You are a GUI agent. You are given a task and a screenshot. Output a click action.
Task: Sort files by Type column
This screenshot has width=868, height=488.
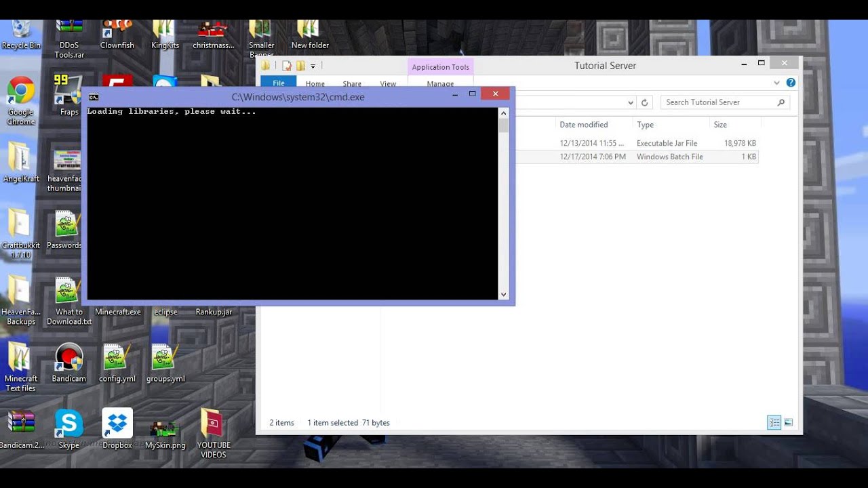pyautogui.click(x=646, y=125)
